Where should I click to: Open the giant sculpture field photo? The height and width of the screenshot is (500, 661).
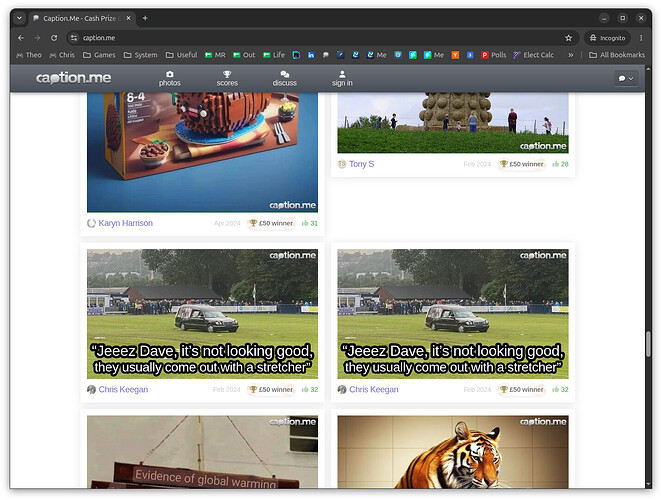[x=453, y=123]
